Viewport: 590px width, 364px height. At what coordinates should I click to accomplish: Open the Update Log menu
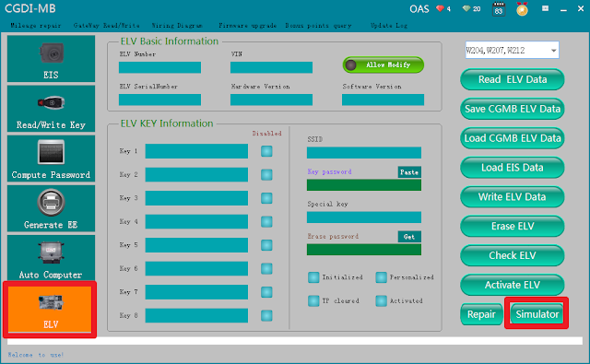point(389,26)
